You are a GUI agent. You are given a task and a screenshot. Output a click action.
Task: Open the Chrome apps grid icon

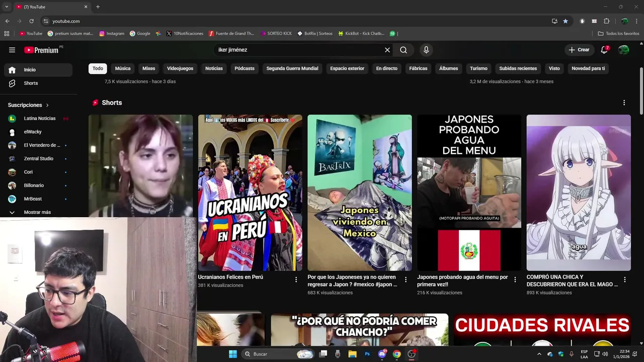point(7,34)
